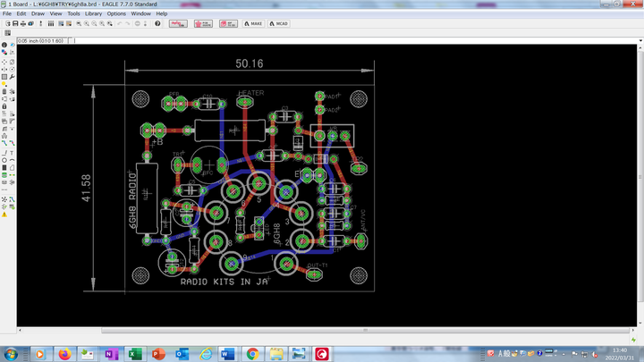This screenshot has width=644, height=362.
Task: Open the Options menu
Action: pos(116,14)
